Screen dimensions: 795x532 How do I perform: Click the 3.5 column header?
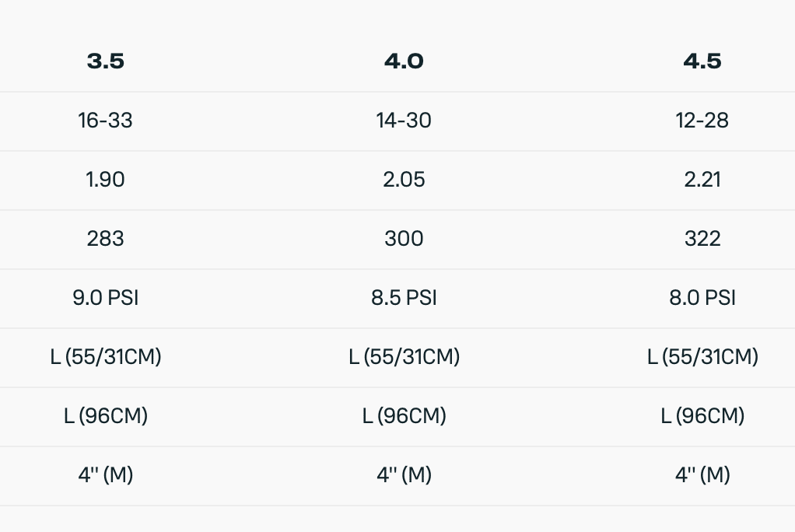(x=106, y=61)
